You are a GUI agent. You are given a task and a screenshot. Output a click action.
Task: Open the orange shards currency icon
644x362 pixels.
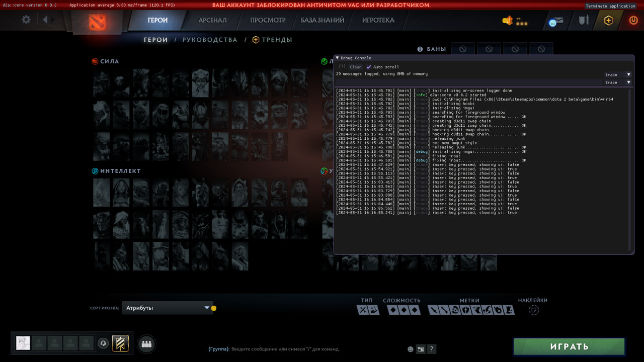point(507,21)
